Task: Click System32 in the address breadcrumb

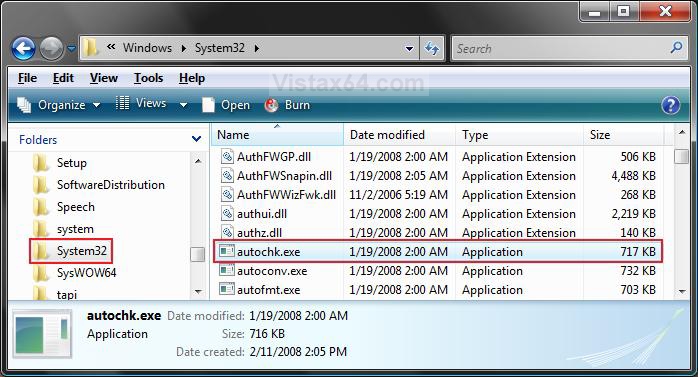Action: 220,48
